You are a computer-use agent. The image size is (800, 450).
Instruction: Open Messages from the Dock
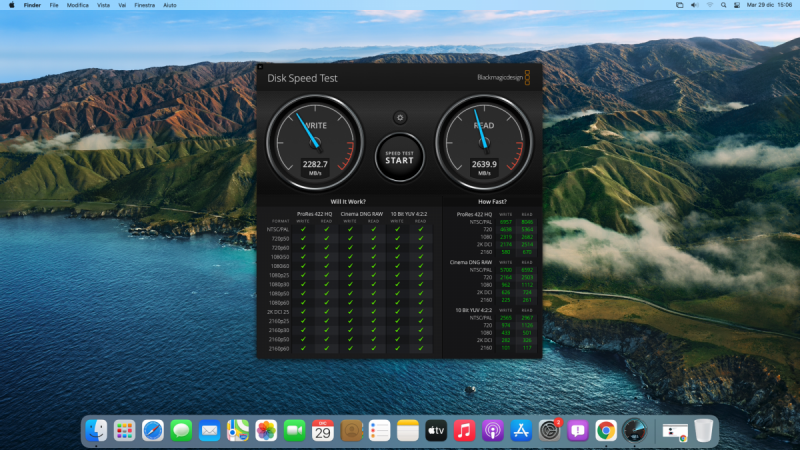181,431
